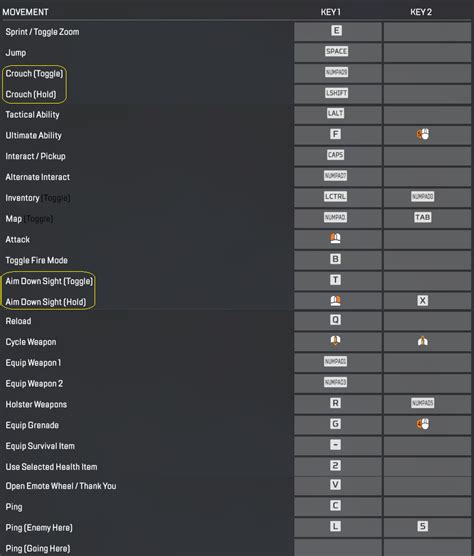Click the SPACE key binding for Jump
The width and height of the screenshot is (474, 556).
336,51
